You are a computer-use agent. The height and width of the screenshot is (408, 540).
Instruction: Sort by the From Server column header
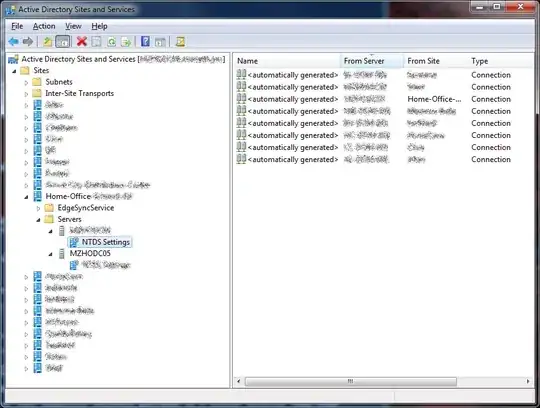[x=372, y=61]
